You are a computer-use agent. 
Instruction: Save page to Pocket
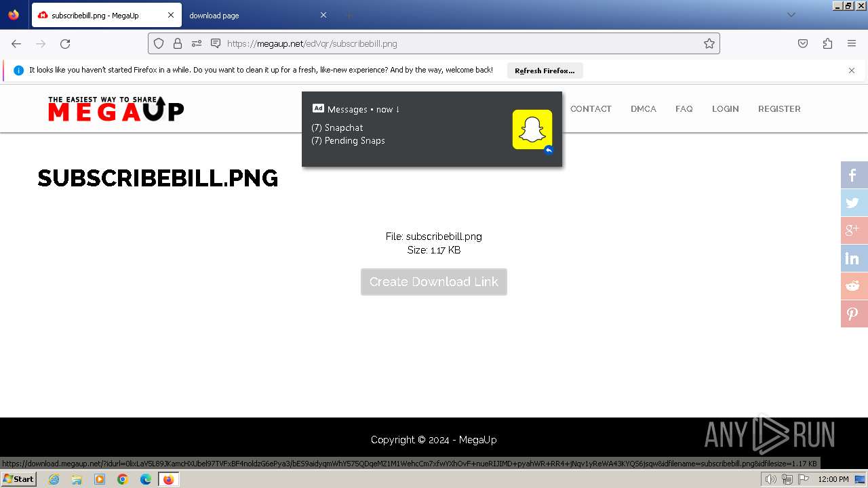pyautogui.click(x=803, y=43)
